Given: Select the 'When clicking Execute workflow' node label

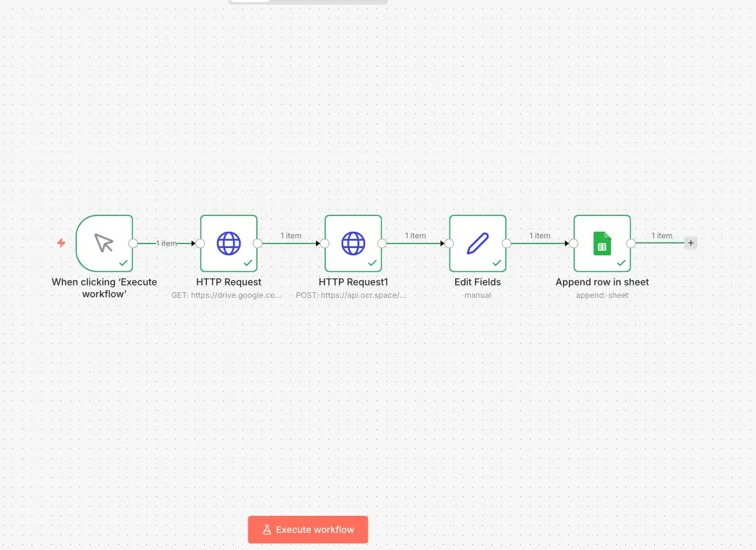Looking at the screenshot, I should [x=104, y=287].
